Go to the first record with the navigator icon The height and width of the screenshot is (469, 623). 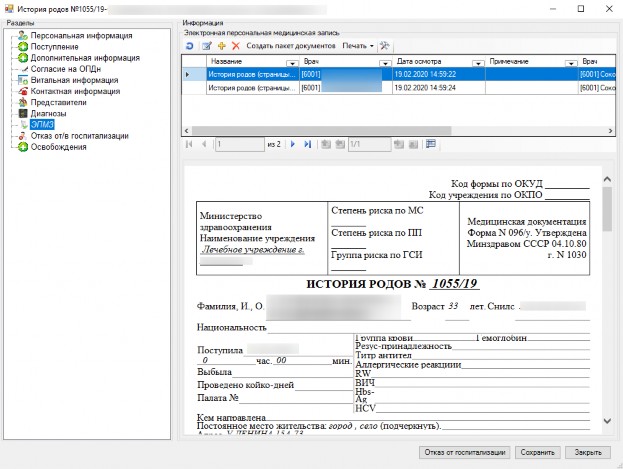pyautogui.click(x=189, y=144)
